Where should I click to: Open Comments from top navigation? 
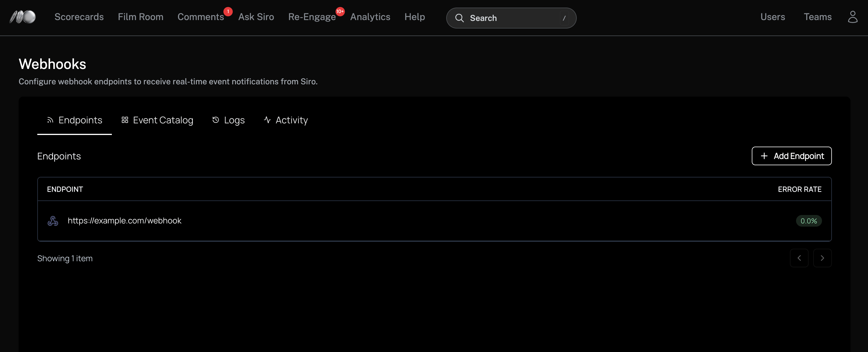click(200, 17)
